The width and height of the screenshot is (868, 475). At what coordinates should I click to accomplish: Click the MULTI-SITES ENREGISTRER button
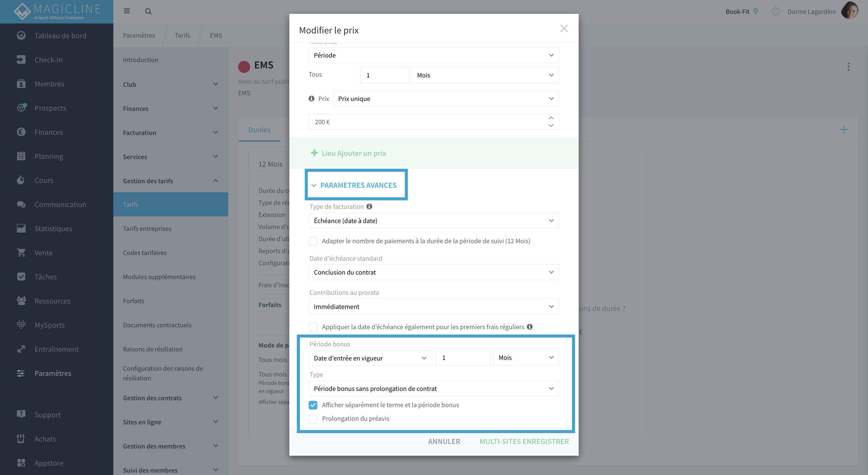coord(524,441)
